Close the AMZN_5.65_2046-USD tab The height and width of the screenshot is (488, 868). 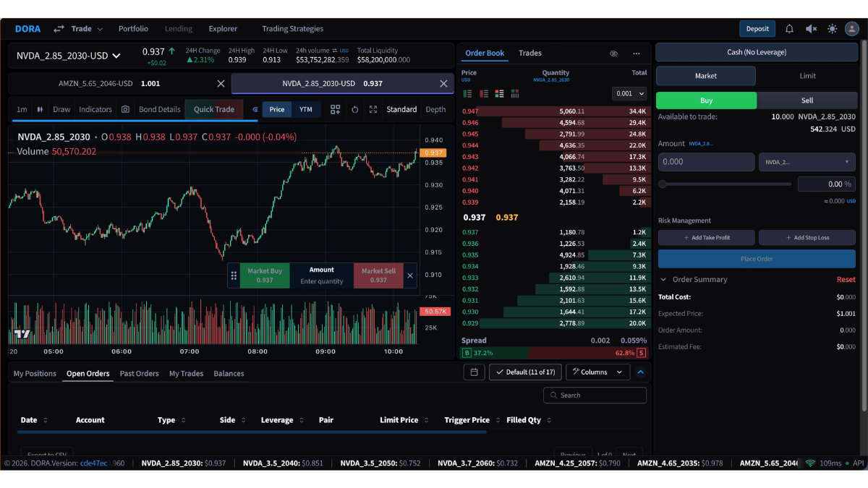coord(221,84)
